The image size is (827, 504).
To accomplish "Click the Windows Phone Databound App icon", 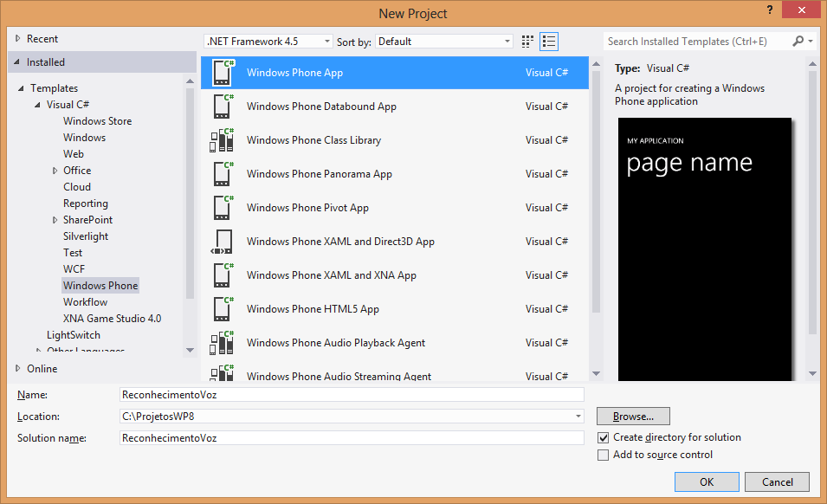I will 223,107.
